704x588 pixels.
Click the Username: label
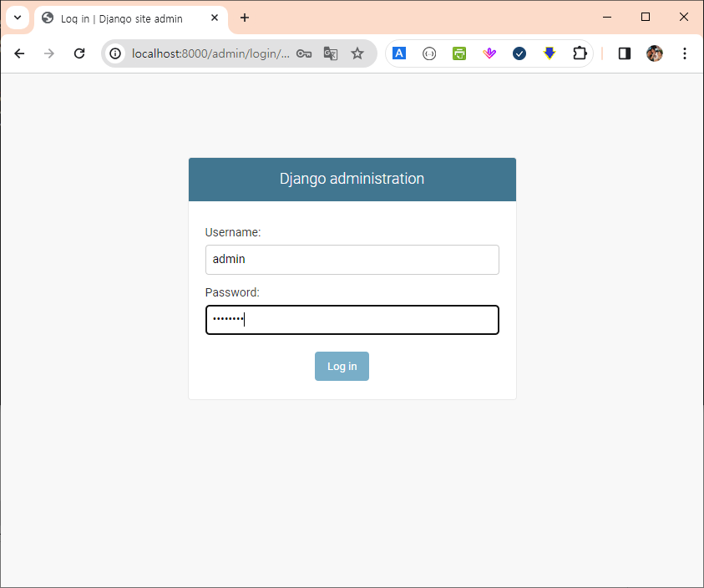point(232,232)
